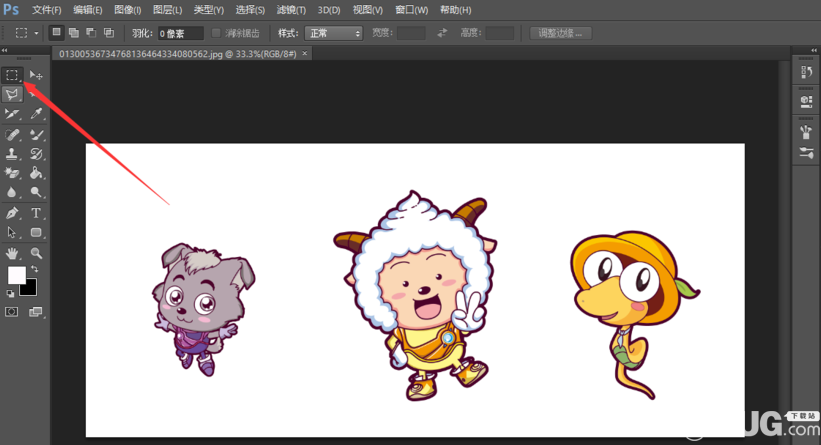The image size is (821, 445).
Task: Select the Rectangular Marquee tool
Action: pos(12,75)
